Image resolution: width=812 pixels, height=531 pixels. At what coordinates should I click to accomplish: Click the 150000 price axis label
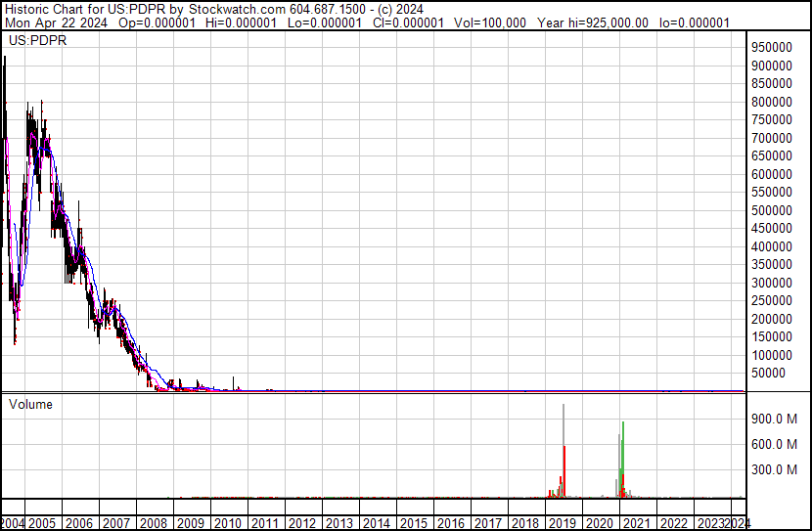point(772,337)
